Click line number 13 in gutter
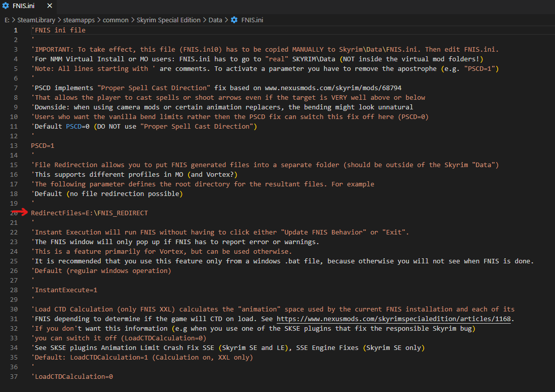 tap(14, 146)
